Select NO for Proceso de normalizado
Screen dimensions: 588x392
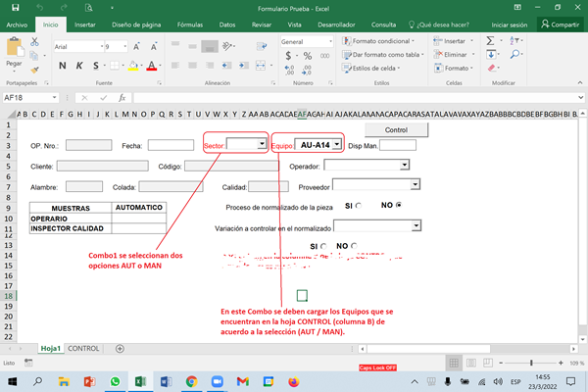(398, 206)
